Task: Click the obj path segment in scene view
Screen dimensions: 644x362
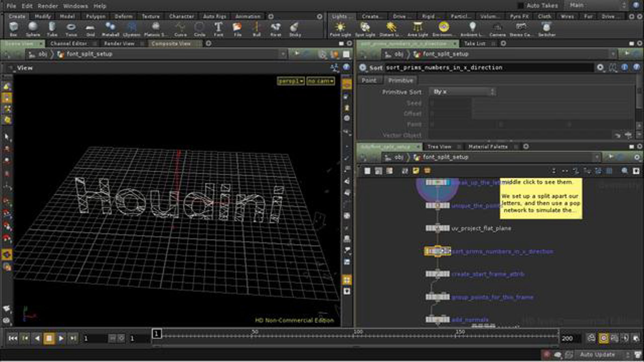Action: 42,54
